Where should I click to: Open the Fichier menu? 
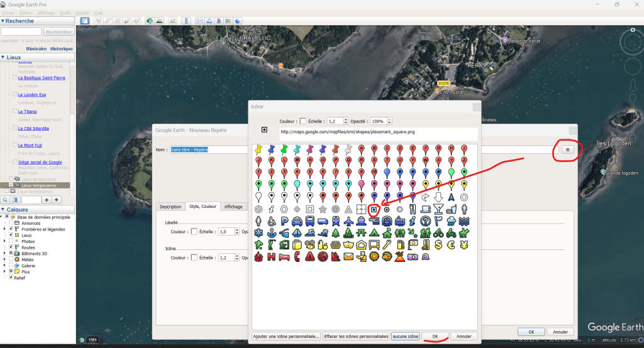[x=8, y=13]
